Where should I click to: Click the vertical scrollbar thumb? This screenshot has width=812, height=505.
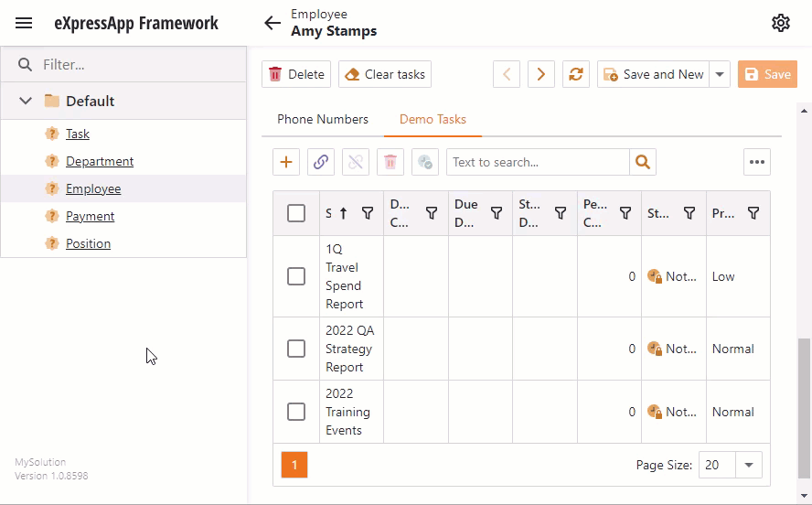804,408
